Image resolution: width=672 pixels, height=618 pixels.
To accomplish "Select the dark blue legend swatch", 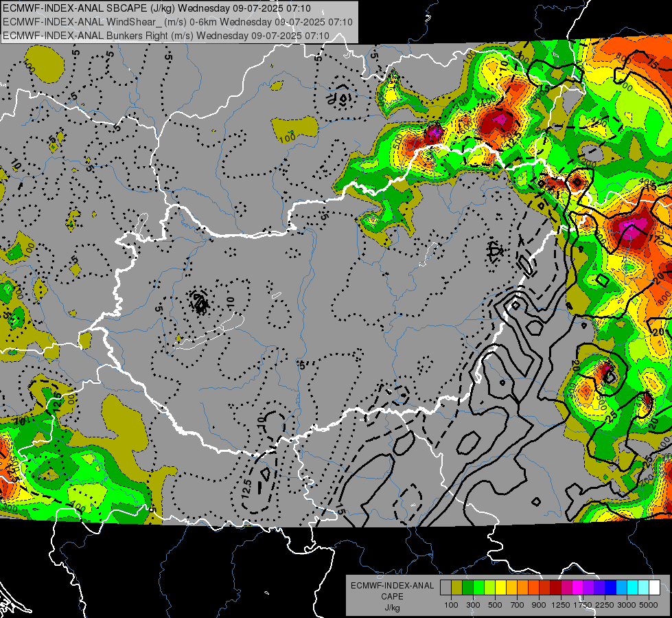I will (611, 588).
